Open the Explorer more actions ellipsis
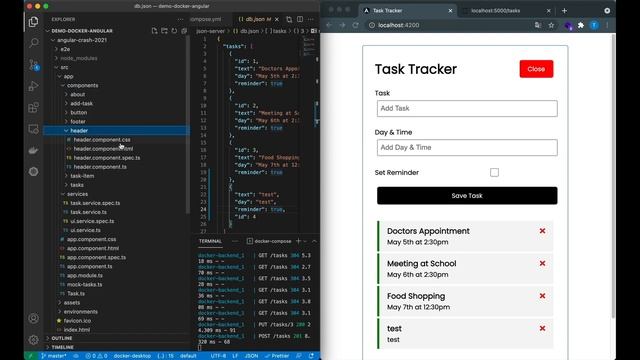The image size is (640, 360). point(180,19)
